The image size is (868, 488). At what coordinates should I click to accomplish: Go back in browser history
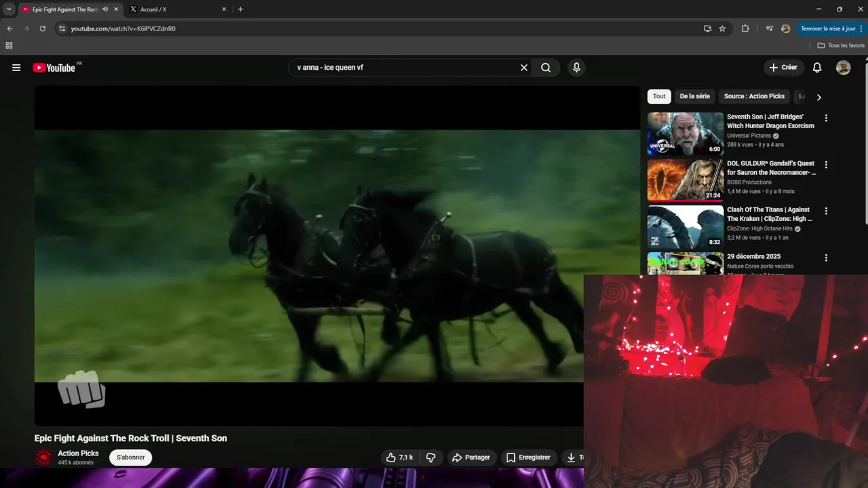(x=9, y=28)
